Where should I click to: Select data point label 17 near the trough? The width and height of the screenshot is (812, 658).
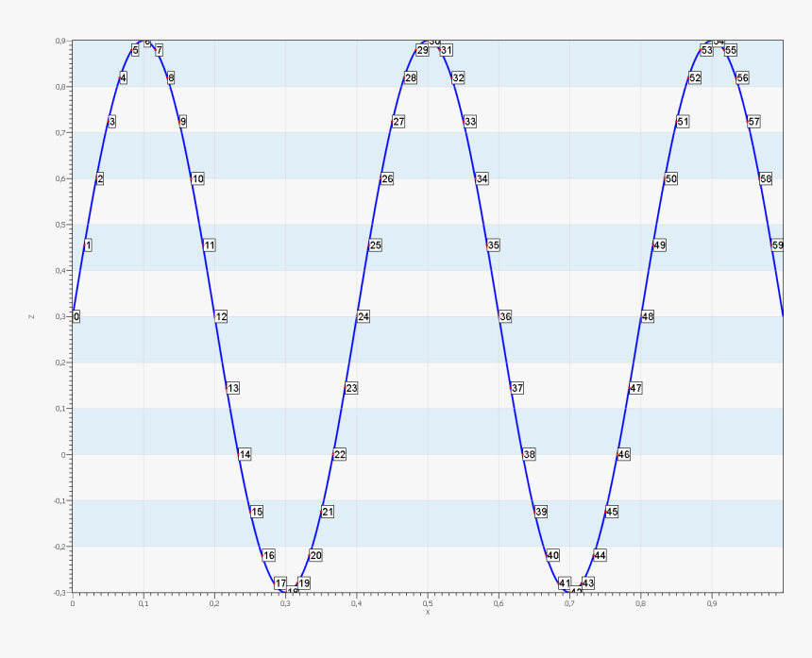pyautogui.click(x=280, y=583)
